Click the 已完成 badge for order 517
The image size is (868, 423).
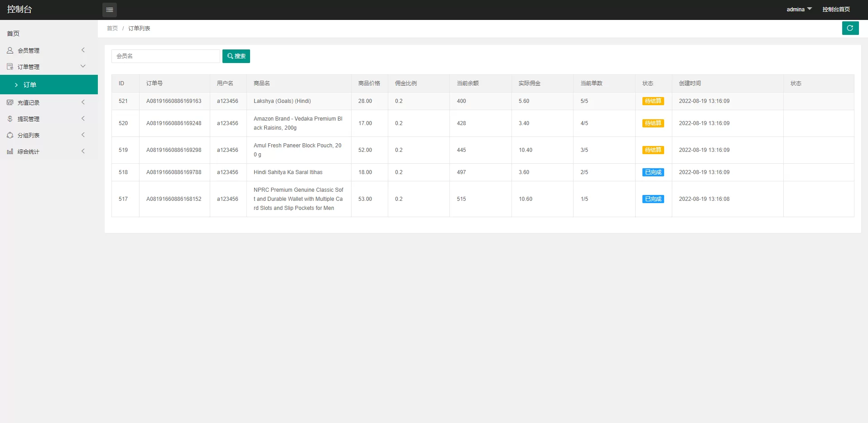[x=653, y=199]
